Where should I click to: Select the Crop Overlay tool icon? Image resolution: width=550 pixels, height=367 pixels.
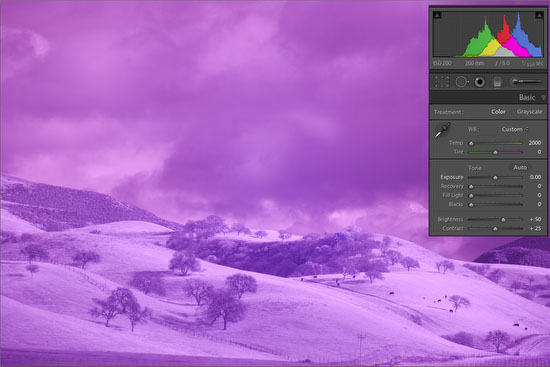(x=442, y=82)
